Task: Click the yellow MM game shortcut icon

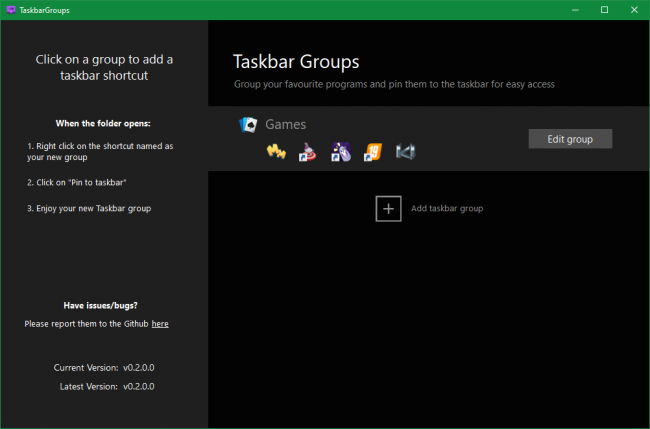Action: [276, 152]
